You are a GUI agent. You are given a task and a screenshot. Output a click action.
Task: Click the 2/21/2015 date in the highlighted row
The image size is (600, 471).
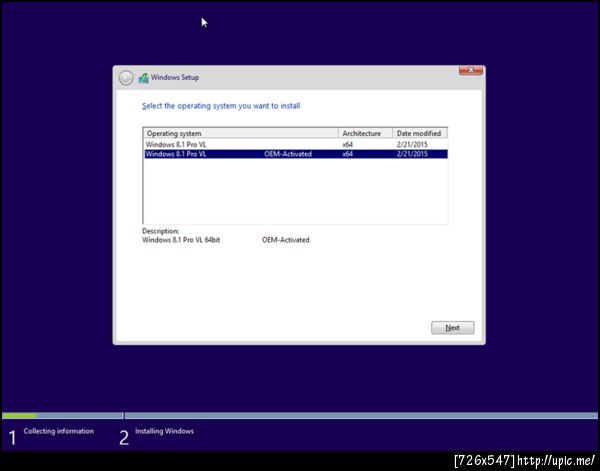tap(412, 154)
